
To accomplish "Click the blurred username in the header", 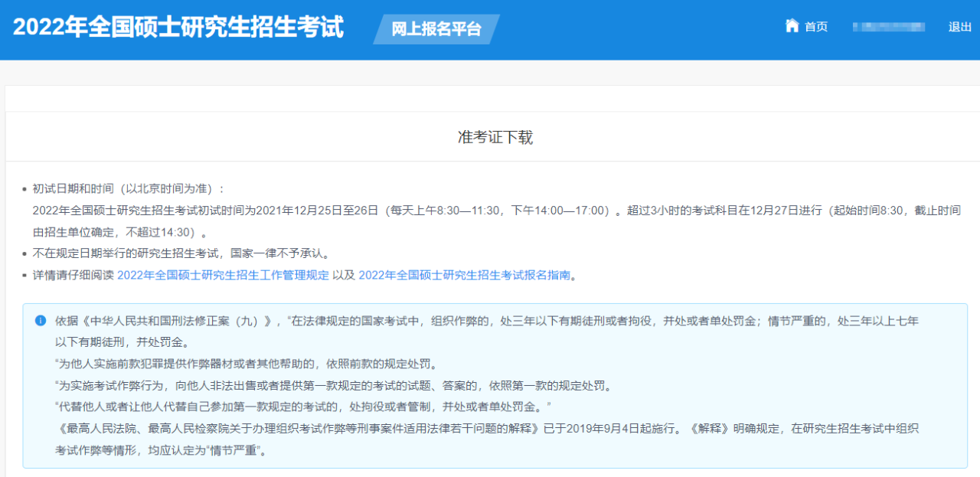I will [x=888, y=27].
